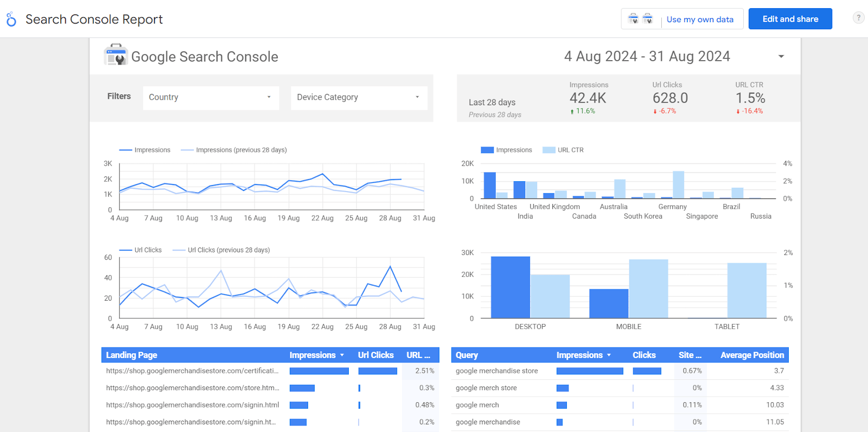
Task: Click the Impressions column sort arrow in Landing Page table
Action: [342, 355]
